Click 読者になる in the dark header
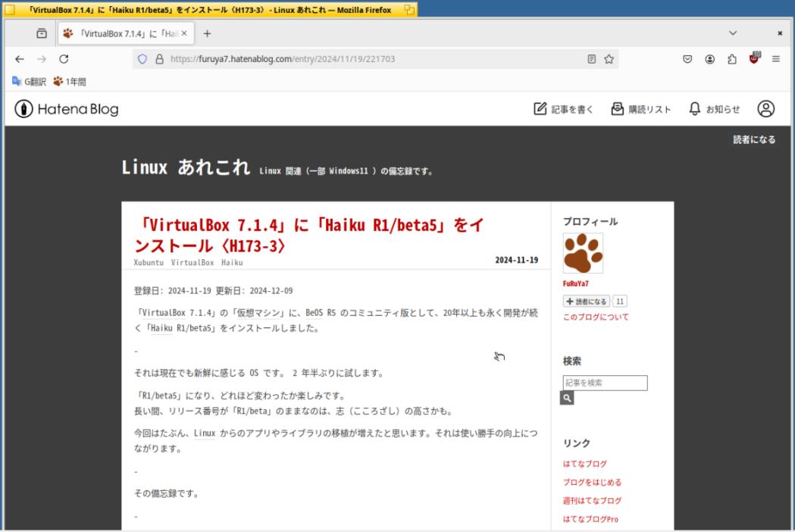This screenshot has width=795, height=532. [x=754, y=139]
